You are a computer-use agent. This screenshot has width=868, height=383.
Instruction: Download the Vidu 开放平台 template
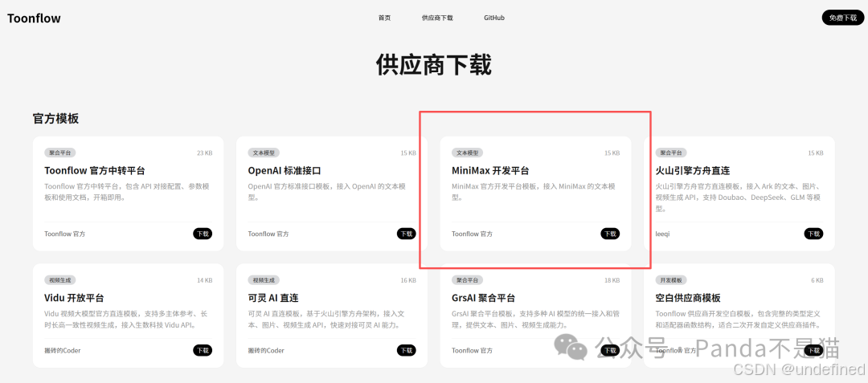coord(203,350)
